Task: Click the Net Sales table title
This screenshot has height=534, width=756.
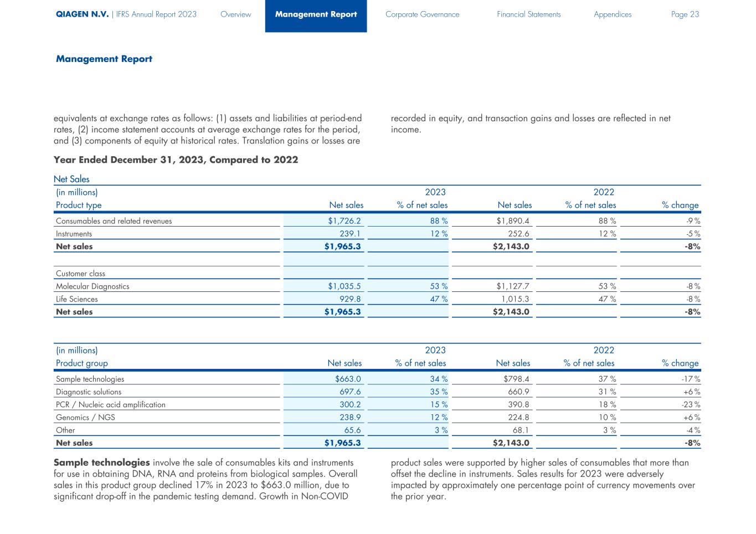Action: pos(71,179)
